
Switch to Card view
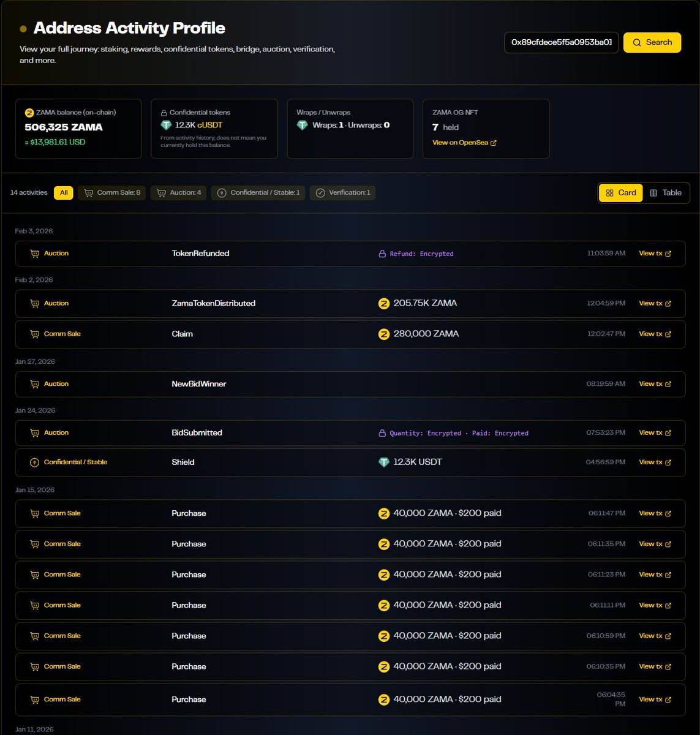point(620,192)
